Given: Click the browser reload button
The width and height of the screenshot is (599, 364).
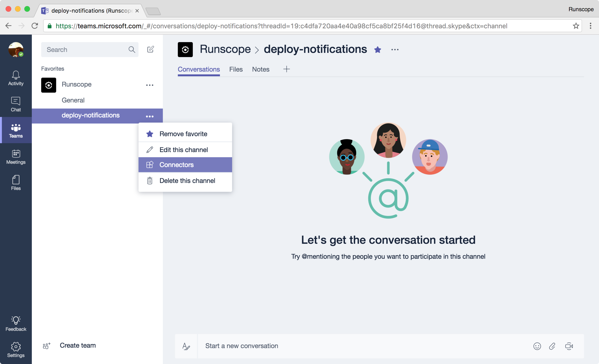Looking at the screenshot, I should click(x=35, y=26).
